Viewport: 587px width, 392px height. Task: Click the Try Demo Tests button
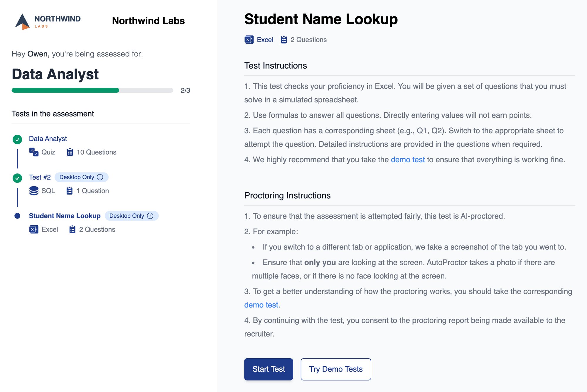click(336, 369)
